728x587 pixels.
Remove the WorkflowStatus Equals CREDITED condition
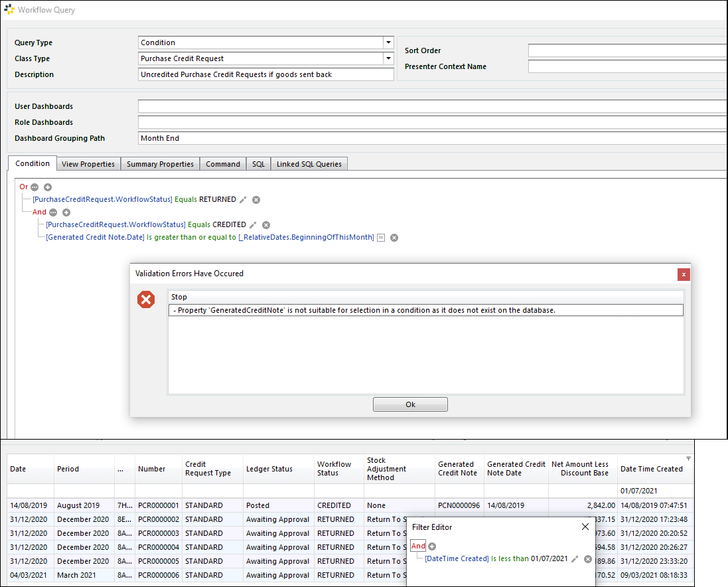[266, 224]
